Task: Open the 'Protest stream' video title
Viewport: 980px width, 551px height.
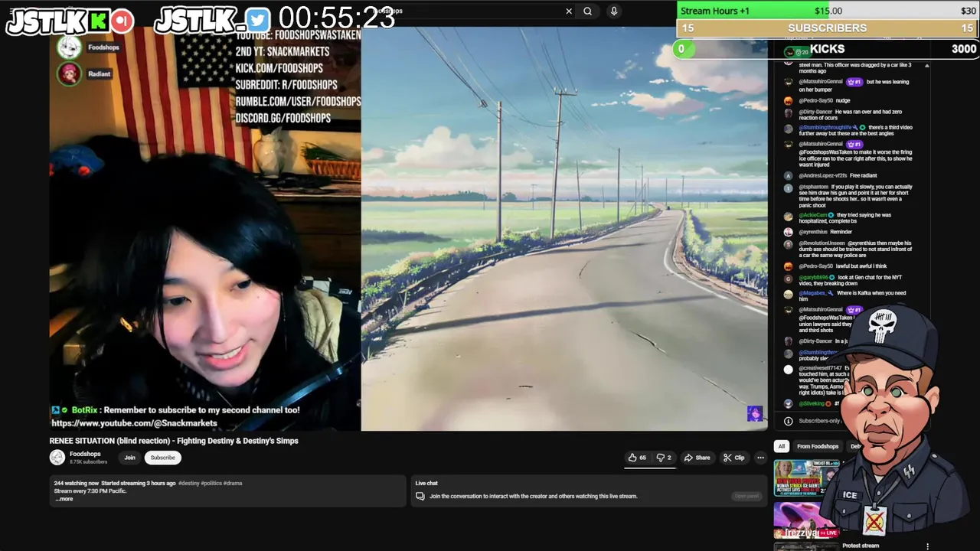Action: point(861,546)
